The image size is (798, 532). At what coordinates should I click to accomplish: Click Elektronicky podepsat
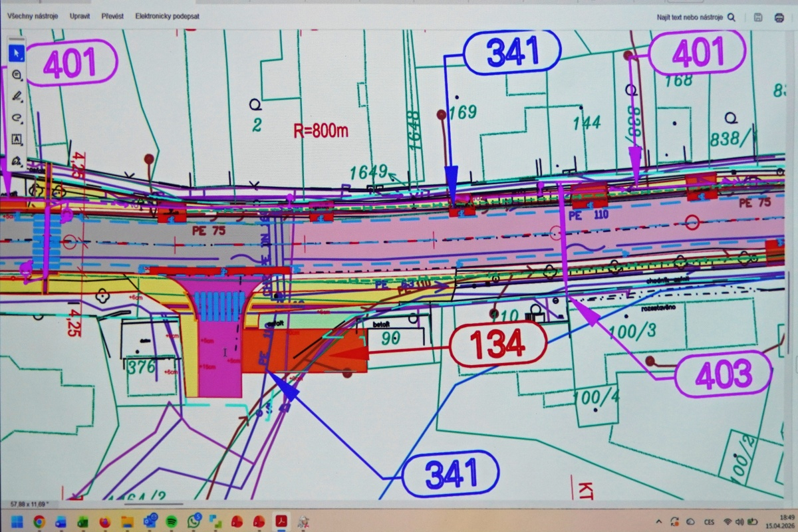point(167,16)
